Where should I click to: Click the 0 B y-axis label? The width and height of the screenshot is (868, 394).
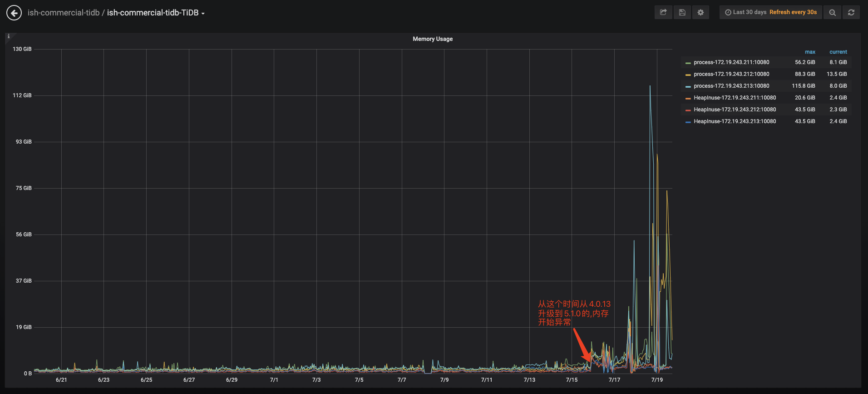[28, 374]
